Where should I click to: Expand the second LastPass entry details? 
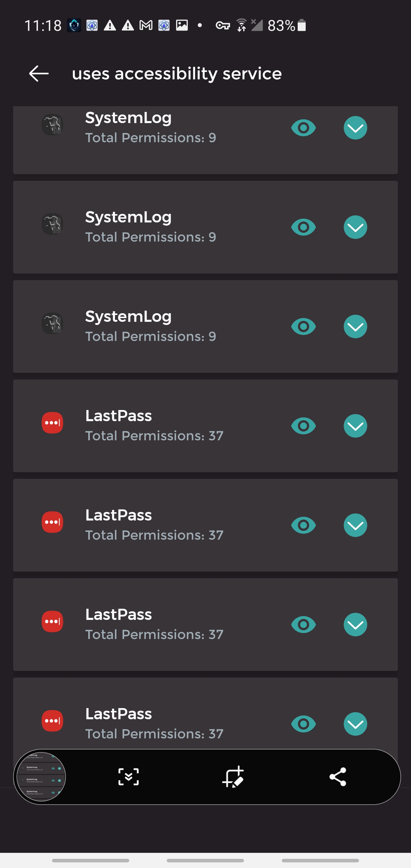point(355,525)
